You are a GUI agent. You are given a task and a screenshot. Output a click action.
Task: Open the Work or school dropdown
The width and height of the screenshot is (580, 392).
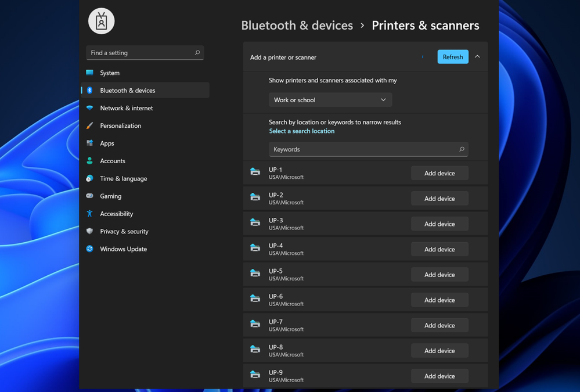(x=330, y=100)
